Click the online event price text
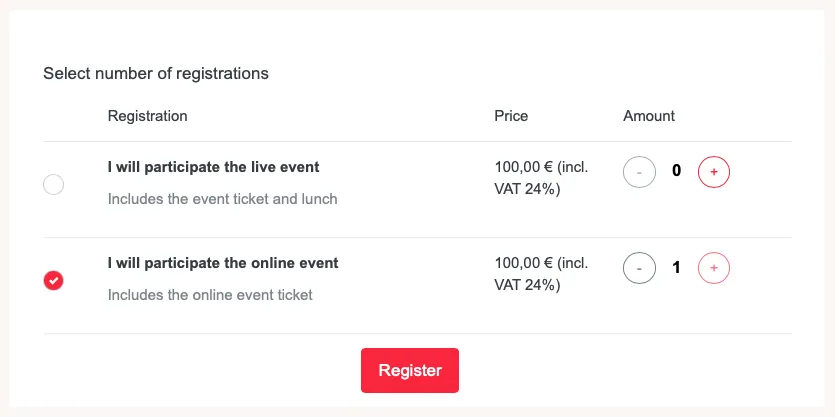835x417 pixels. pos(541,263)
